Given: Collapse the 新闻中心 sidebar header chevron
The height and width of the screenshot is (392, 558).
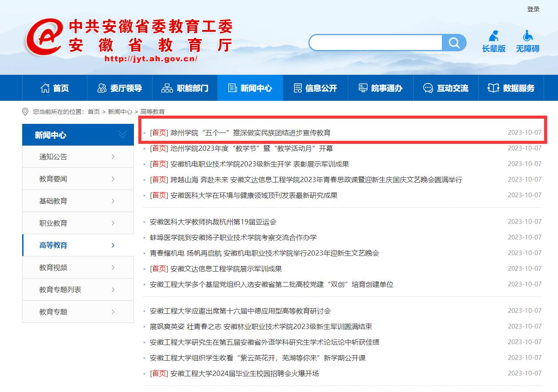Looking at the screenshot, I should [123, 135].
